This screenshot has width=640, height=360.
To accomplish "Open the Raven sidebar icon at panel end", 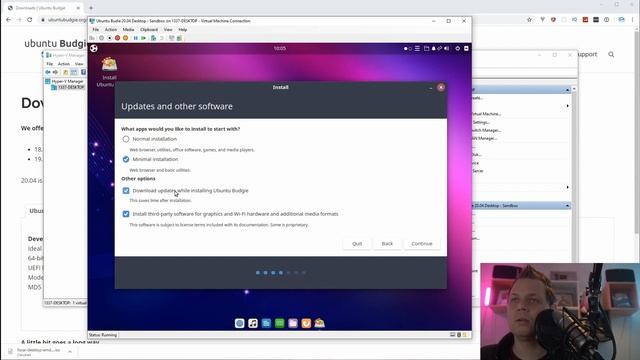I will coord(466,48).
